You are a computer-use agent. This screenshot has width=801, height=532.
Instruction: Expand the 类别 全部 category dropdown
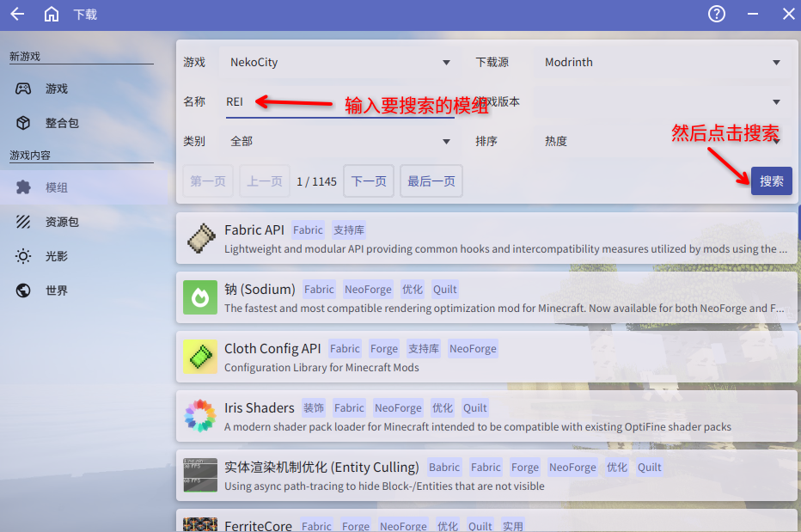[x=339, y=142]
